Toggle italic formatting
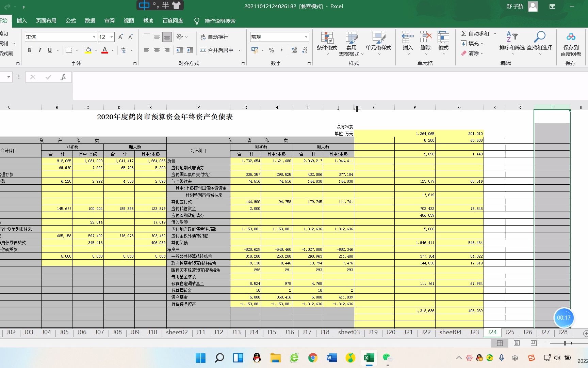 click(x=39, y=50)
